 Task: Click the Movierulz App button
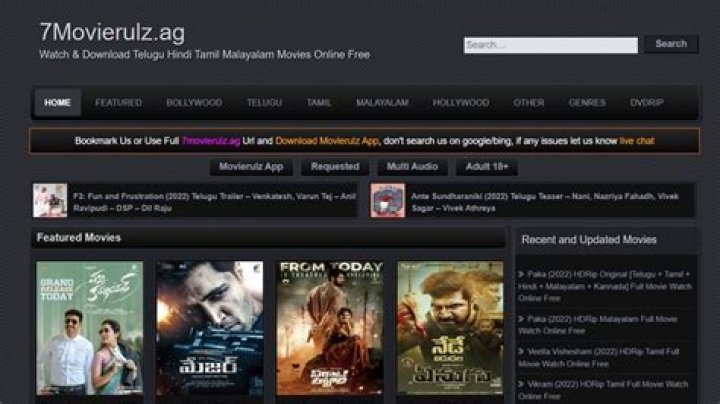(251, 167)
